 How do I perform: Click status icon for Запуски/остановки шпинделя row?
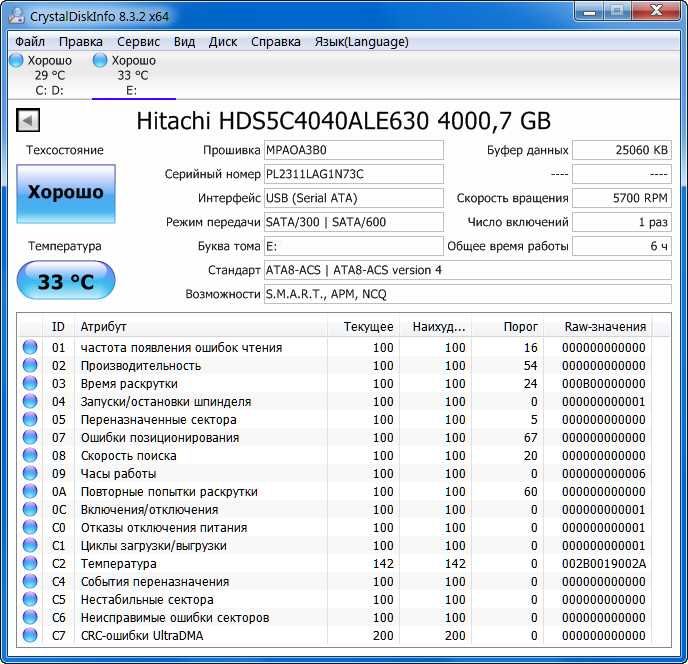click(x=30, y=401)
